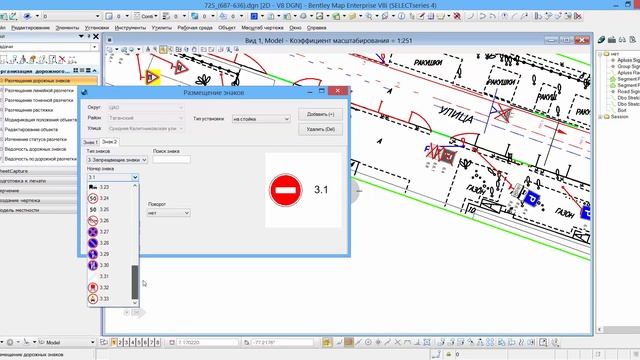Click the Undo arrow icon in main toolbar
Image resolution: width=640 pixels, height=360 pixels.
point(483,16)
